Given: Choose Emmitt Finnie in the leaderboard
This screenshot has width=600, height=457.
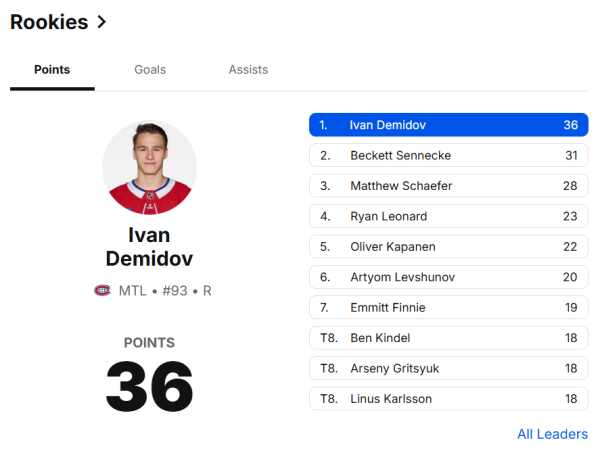Looking at the screenshot, I should coord(448,308).
